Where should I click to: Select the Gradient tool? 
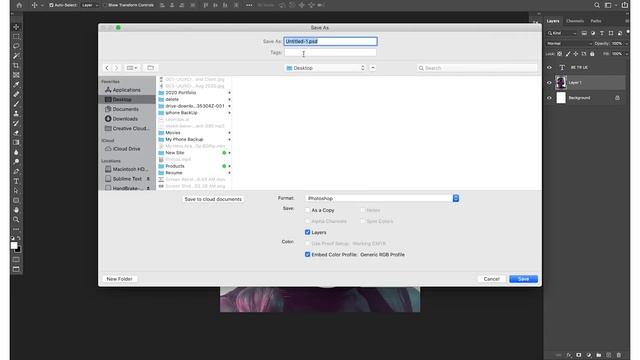[x=16, y=142]
